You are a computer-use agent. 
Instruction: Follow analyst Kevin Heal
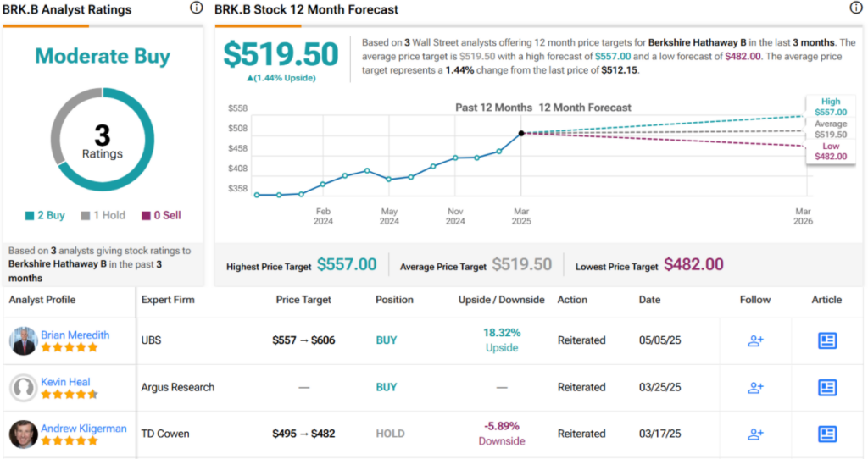tap(755, 388)
